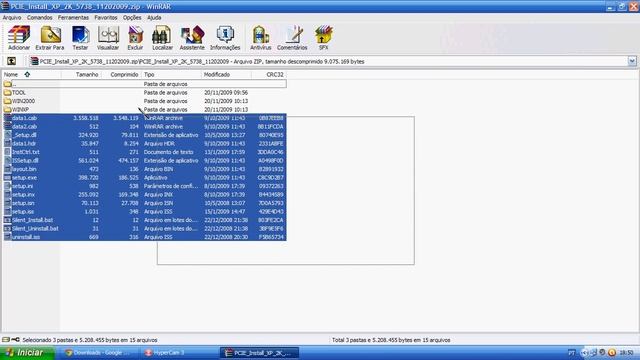The image size is (640, 360).
Task: Click the Silent_Install.bat file icon
Action: point(7,220)
